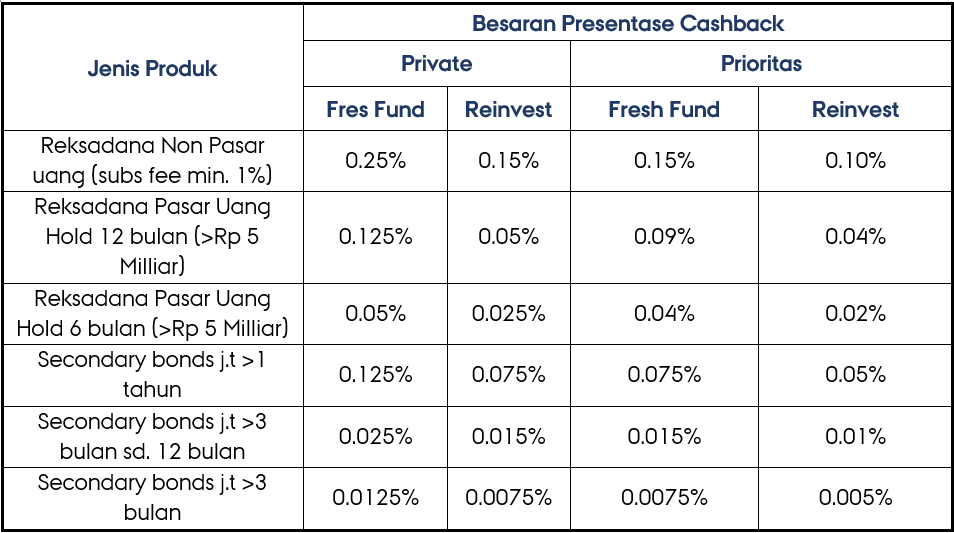Select the 0.09% cell value

coord(664,237)
